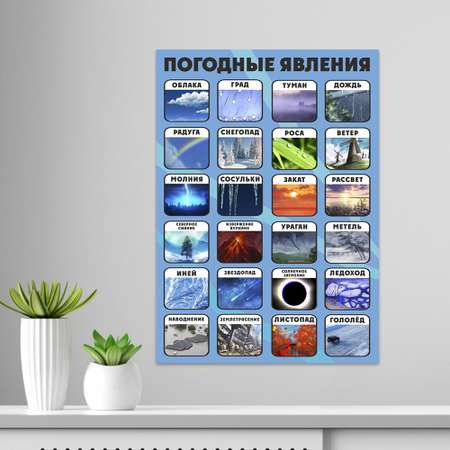Screen dimensions: 450x450
Task: Click the МОЛНИЯ lightning tile
Action: tap(187, 195)
